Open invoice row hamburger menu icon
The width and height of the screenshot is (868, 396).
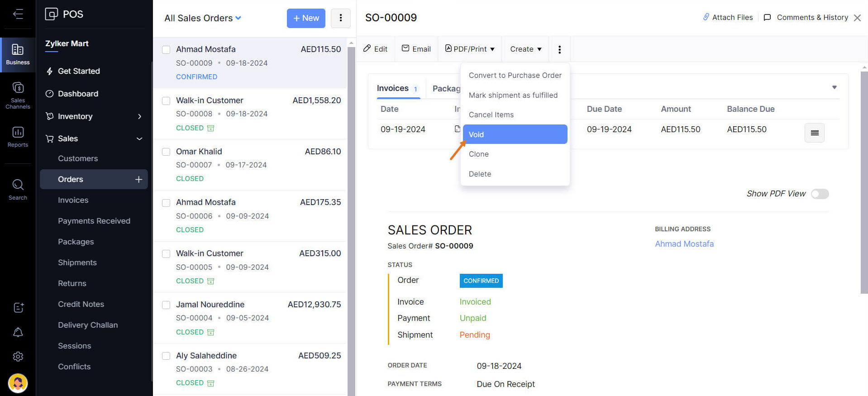[x=814, y=133]
